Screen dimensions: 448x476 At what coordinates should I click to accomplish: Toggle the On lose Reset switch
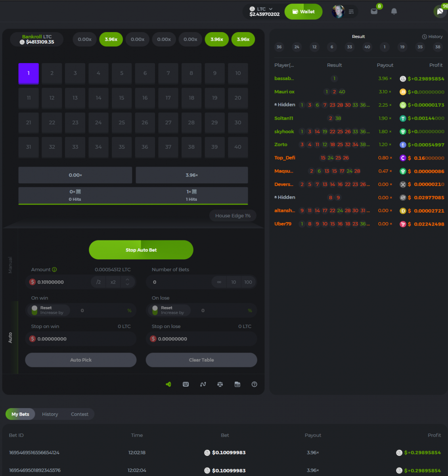[155, 310]
